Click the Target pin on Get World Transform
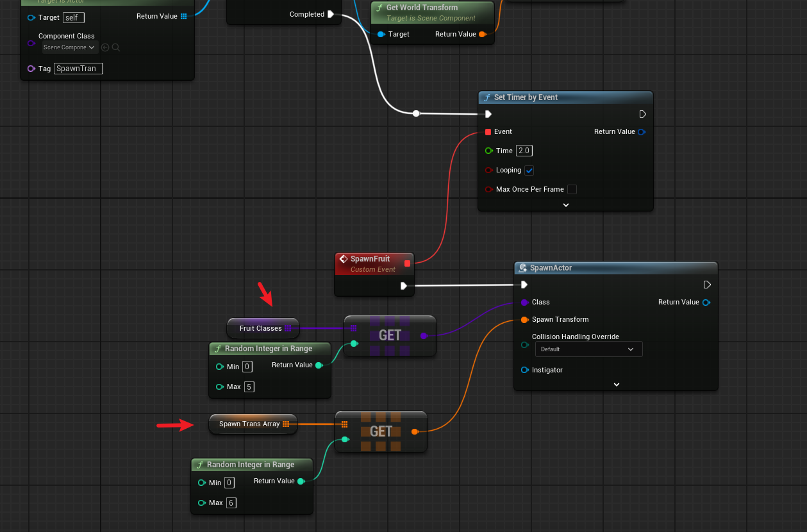Viewport: 807px width, 532px height. (381, 34)
